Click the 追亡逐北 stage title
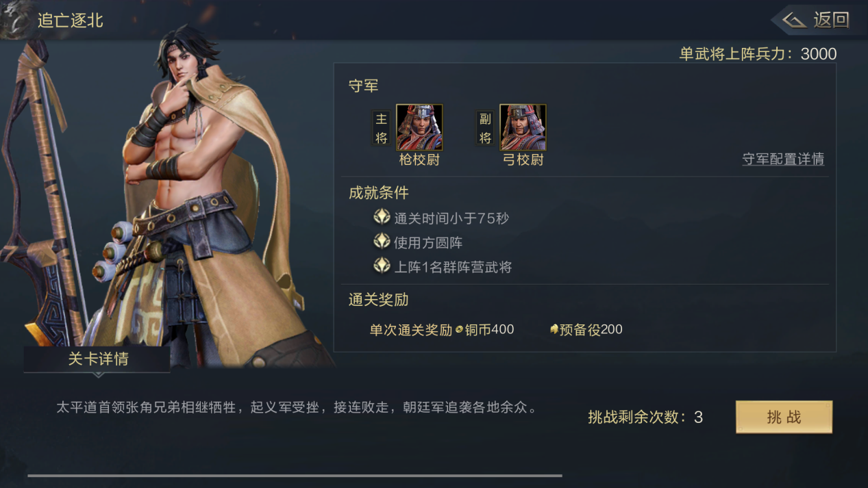868x488 pixels. [x=70, y=21]
